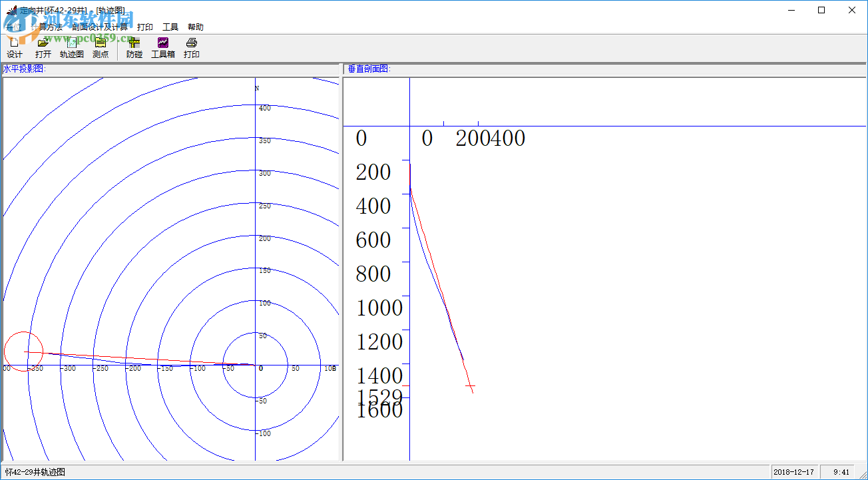The image size is (868, 480).
Task: Click the origin point 0 of horizontal projection
Action: point(256,365)
